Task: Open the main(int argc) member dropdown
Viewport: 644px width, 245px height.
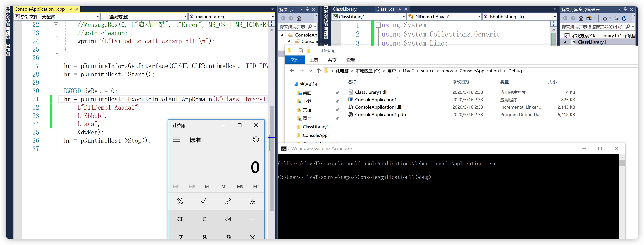Action: tap(232, 17)
